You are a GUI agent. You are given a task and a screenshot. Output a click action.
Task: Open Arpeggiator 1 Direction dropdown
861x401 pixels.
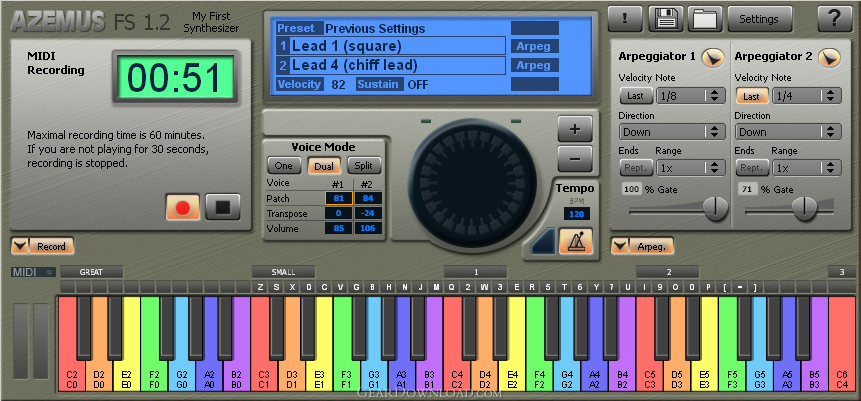[x=672, y=132]
